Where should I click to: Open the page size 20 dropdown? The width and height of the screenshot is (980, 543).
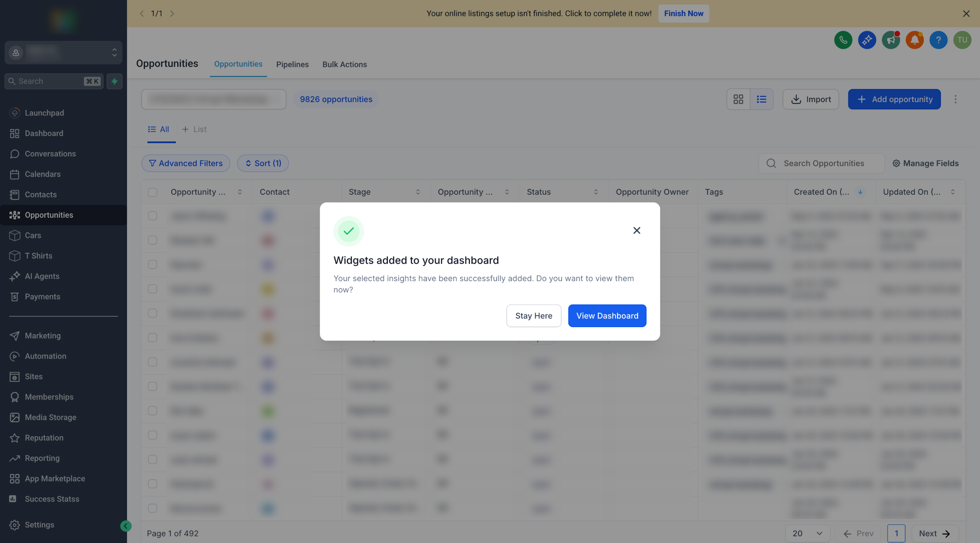click(807, 533)
